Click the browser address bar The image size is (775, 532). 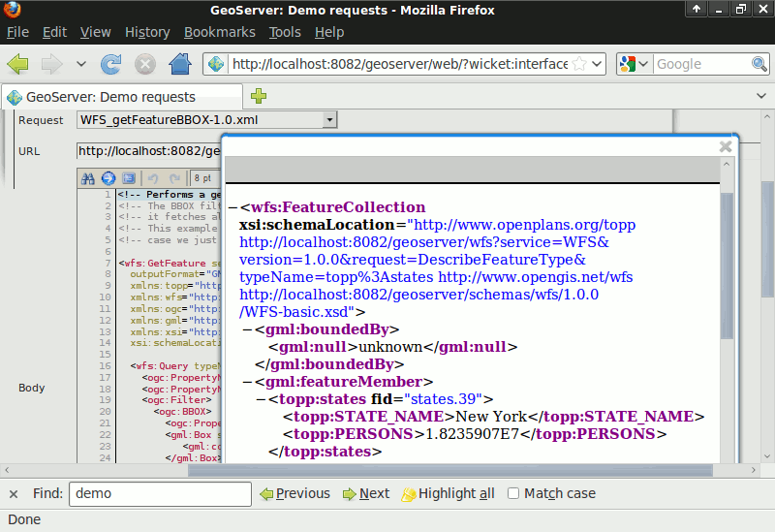399,64
